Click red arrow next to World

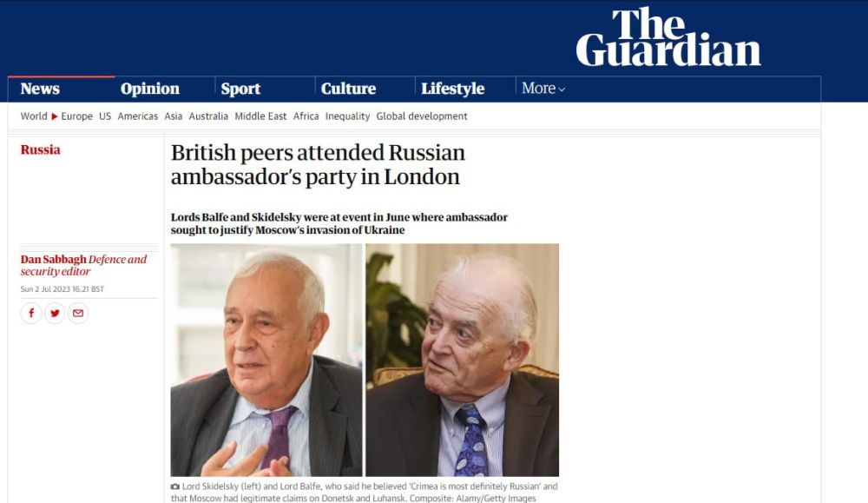54,116
